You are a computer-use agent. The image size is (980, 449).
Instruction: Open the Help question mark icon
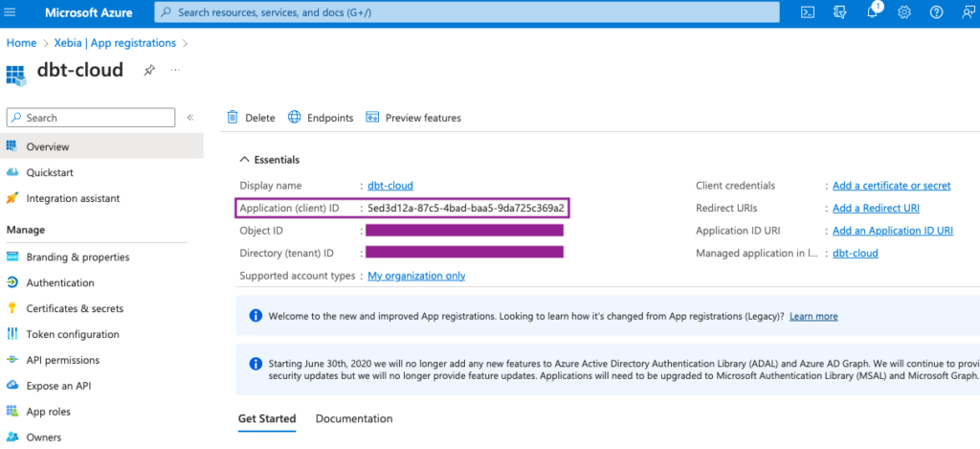pyautogui.click(x=936, y=11)
